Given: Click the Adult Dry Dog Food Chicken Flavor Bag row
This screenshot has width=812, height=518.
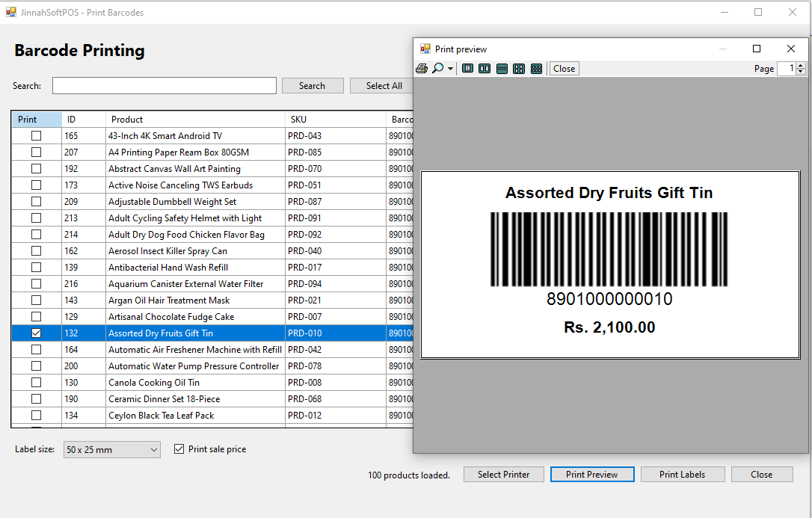Looking at the screenshot, I should [x=212, y=235].
